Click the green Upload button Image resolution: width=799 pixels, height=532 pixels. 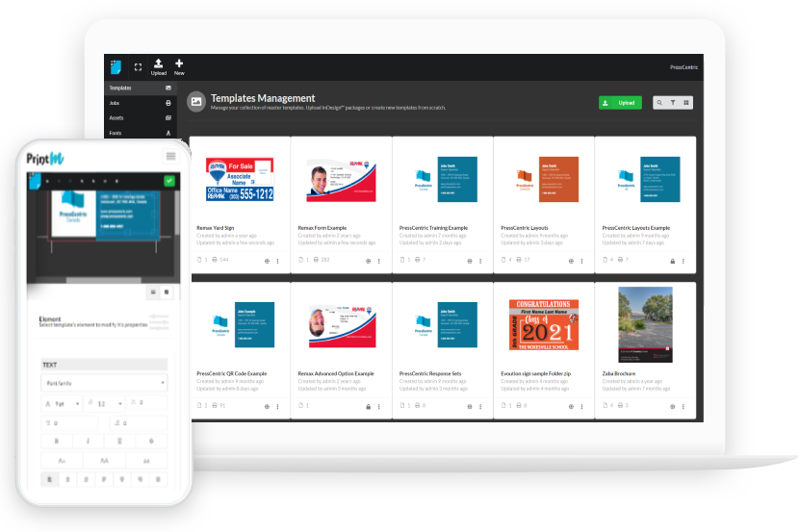point(620,103)
